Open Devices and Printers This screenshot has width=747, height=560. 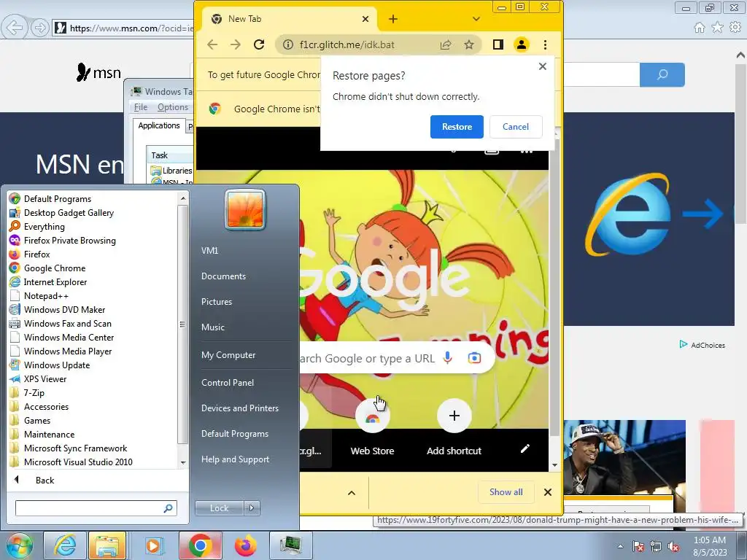pos(239,408)
